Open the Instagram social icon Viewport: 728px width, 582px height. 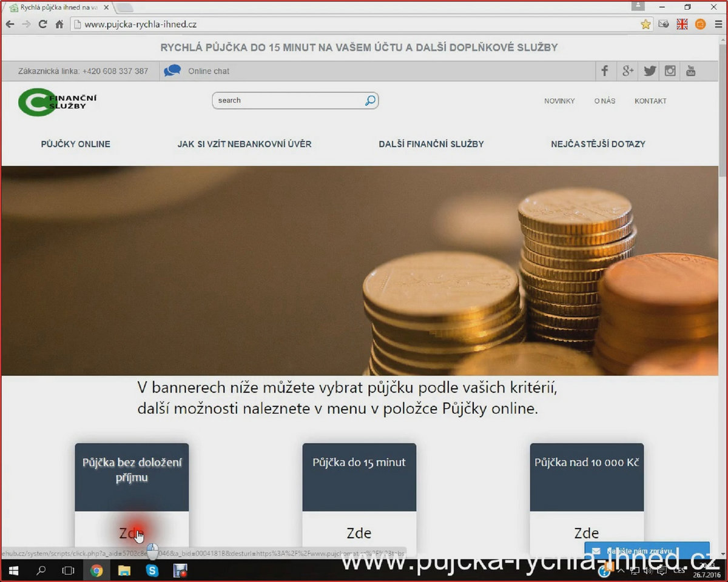(670, 71)
